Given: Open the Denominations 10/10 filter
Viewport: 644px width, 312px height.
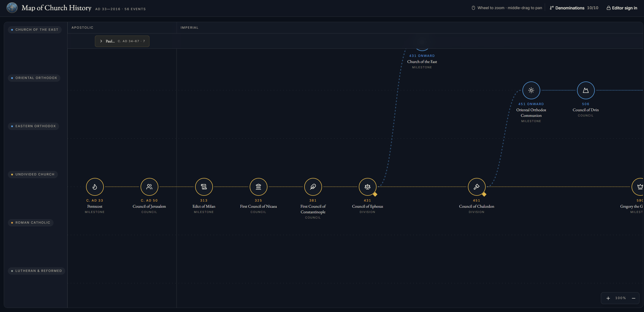Looking at the screenshot, I should (574, 8).
